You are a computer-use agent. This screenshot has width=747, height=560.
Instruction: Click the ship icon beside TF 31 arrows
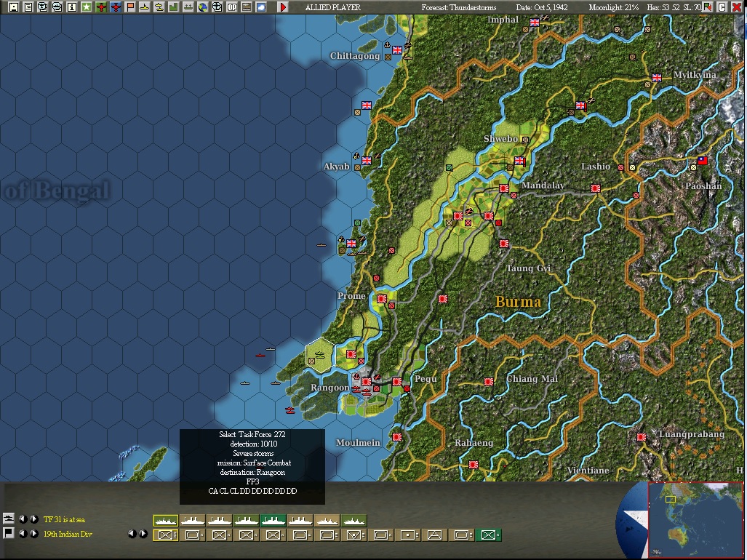(x=8, y=519)
